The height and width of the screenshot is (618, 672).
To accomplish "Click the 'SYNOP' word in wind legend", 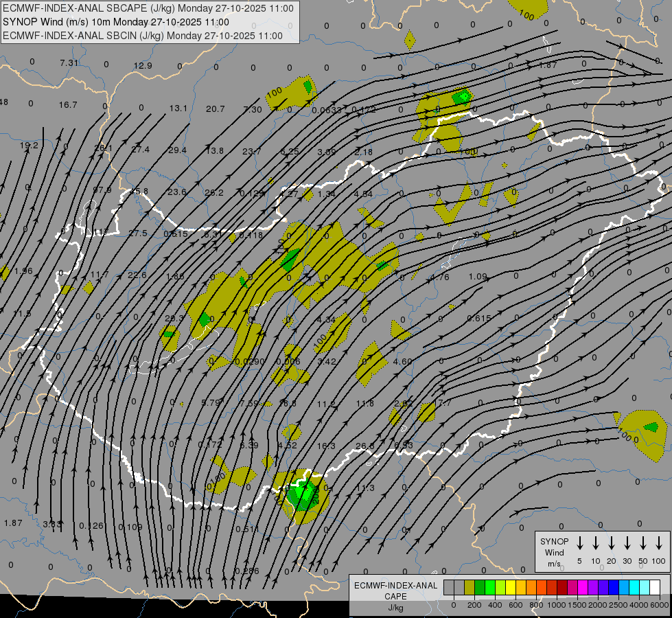I will click(554, 541).
